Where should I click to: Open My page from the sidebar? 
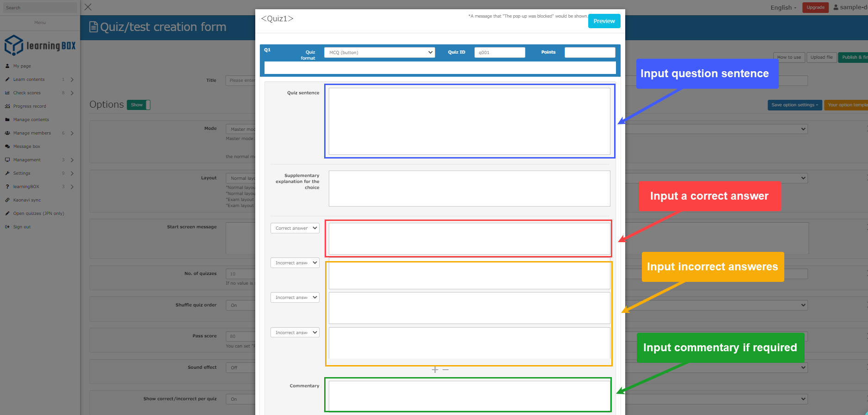tap(22, 66)
